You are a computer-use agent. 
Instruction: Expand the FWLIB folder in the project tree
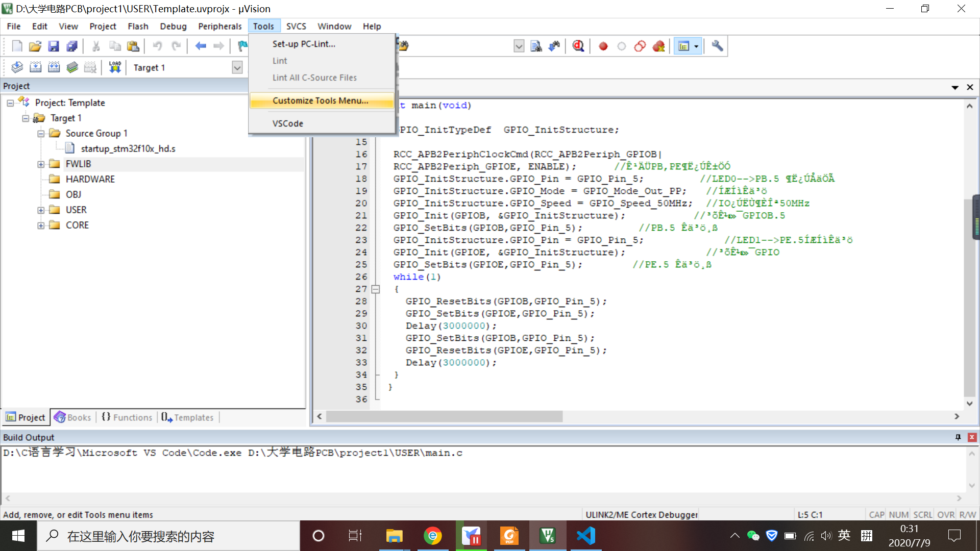pos(41,164)
